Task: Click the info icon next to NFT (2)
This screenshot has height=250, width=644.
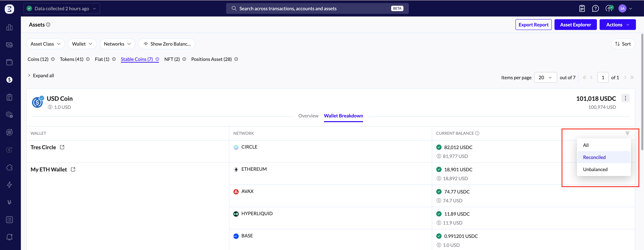Action: [x=184, y=59]
